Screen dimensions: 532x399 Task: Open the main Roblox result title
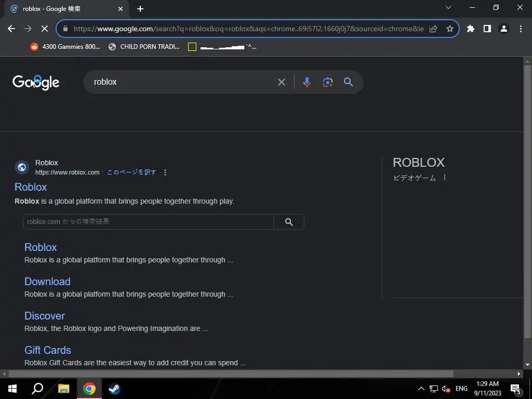(31, 187)
